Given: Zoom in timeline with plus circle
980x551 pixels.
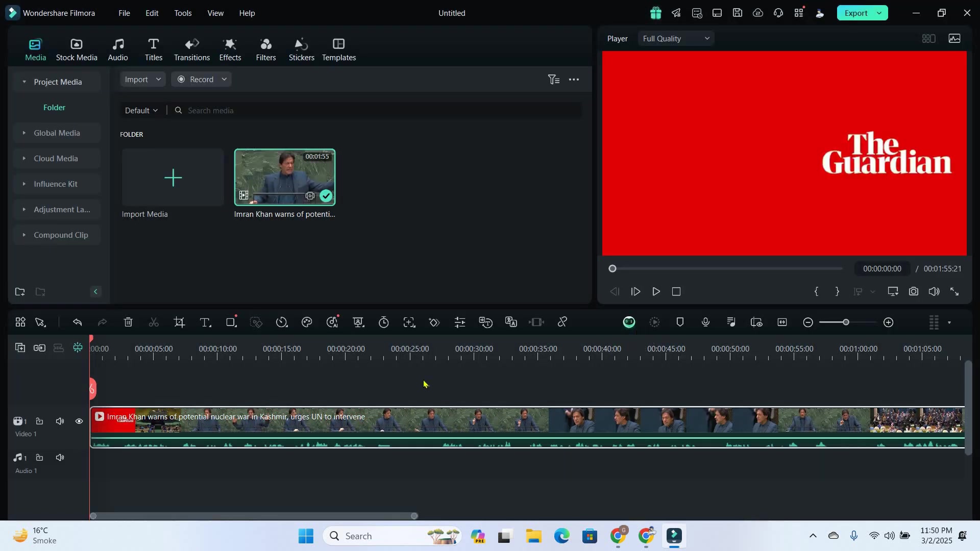Looking at the screenshot, I should click(x=889, y=322).
